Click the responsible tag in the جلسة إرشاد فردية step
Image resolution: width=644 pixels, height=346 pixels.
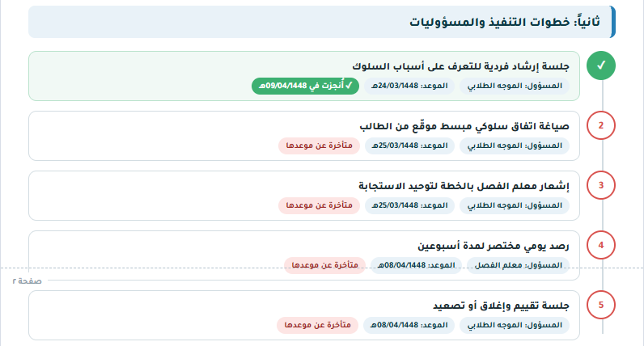tap(515, 86)
